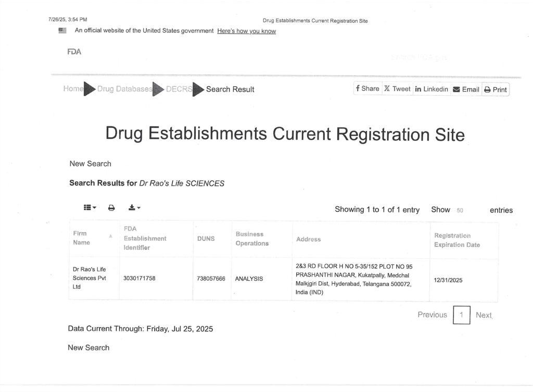This screenshot has width=533, height=392.
Task: Go to the Next results page
Action: [x=483, y=315]
